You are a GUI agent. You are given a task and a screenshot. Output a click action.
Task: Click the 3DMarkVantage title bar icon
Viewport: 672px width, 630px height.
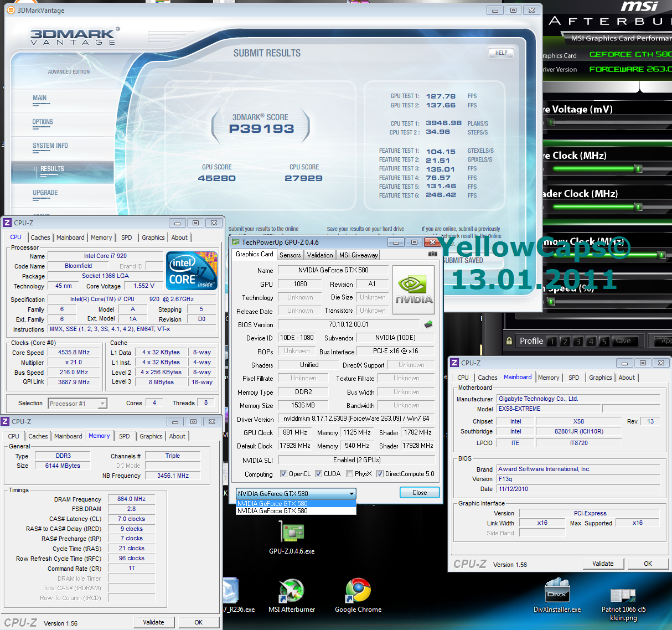tap(11, 10)
